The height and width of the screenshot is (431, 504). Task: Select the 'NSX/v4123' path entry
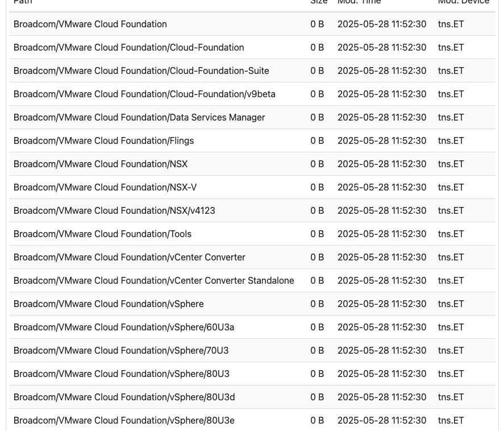coord(114,211)
